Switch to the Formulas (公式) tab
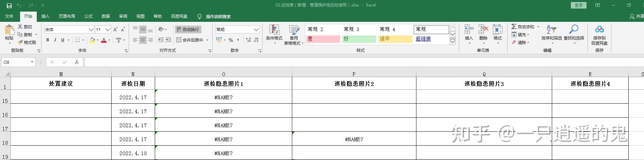Screen dimensions: 644x160 [x=88, y=16]
